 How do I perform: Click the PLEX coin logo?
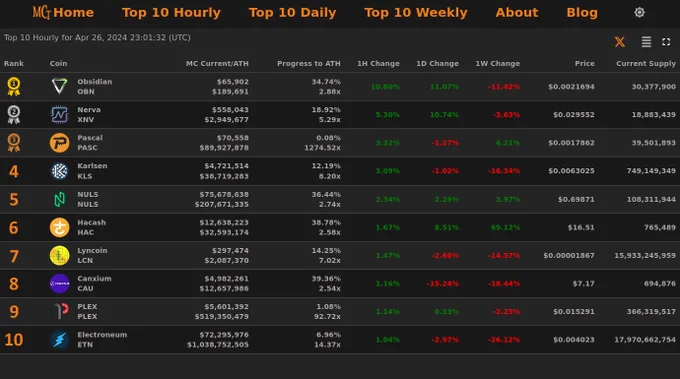tap(61, 311)
